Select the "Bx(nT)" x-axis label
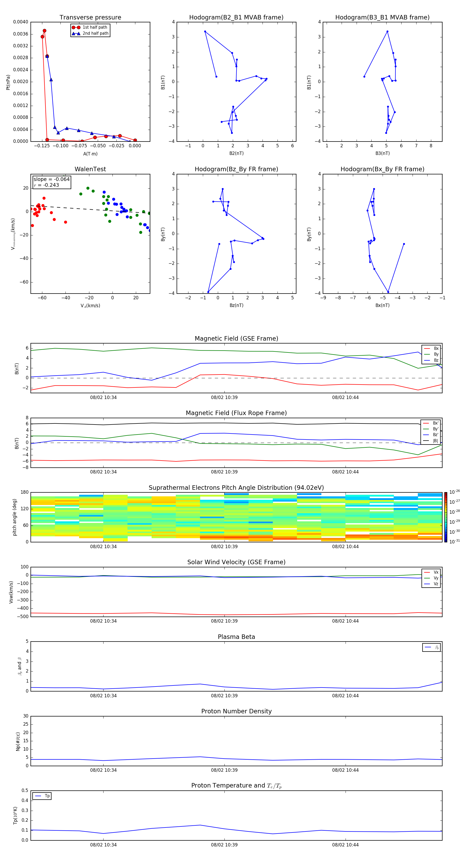473x868 pixels. (x=382, y=305)
